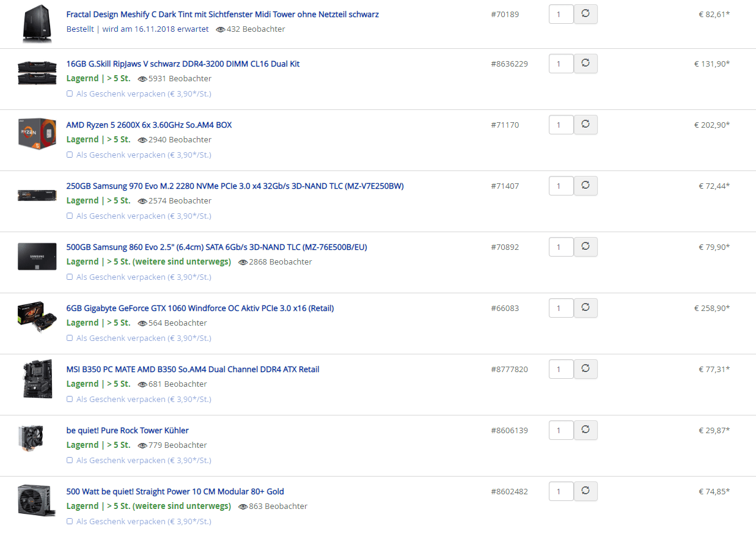
Task: Click eye icon beside 2574 Beobachter
Action: point(142,201)
